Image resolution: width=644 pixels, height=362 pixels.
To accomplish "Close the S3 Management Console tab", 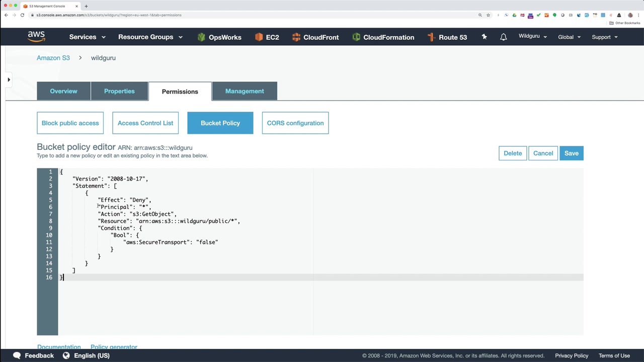I will click(76, 6).
